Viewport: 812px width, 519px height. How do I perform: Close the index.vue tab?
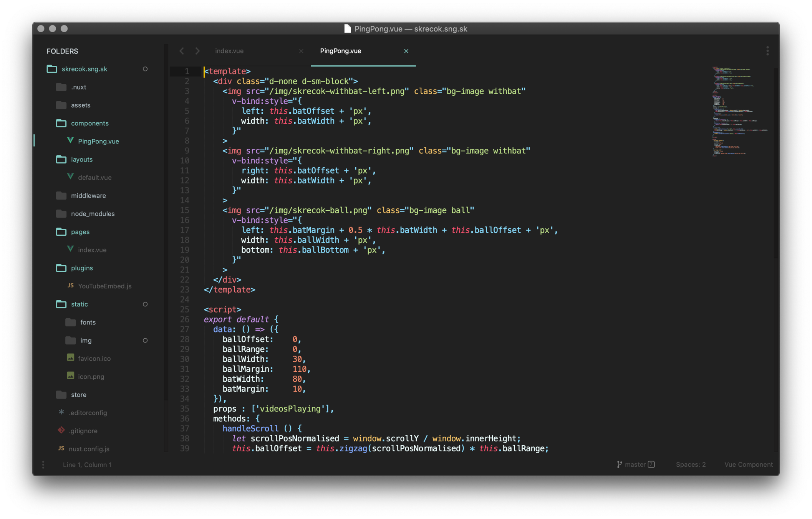click(x=301, y=51)
